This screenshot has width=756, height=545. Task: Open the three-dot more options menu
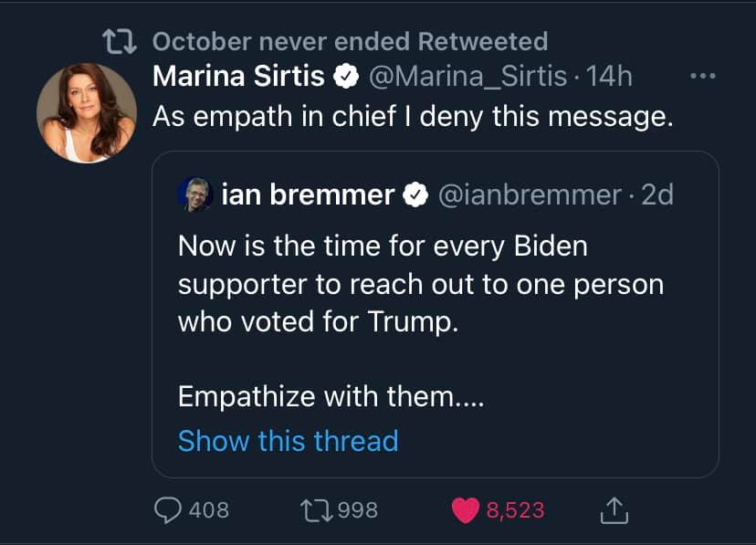[x=703, y=77]
